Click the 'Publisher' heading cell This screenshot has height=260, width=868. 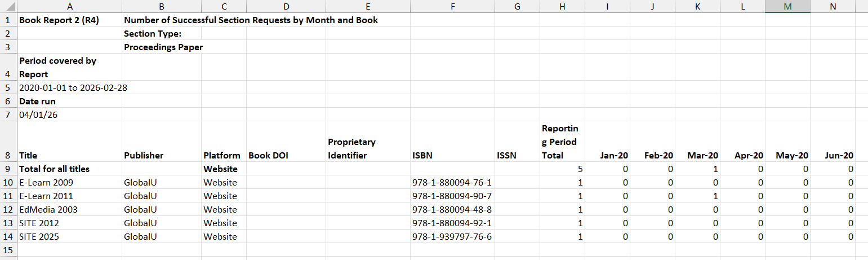(x=162, y=142)
